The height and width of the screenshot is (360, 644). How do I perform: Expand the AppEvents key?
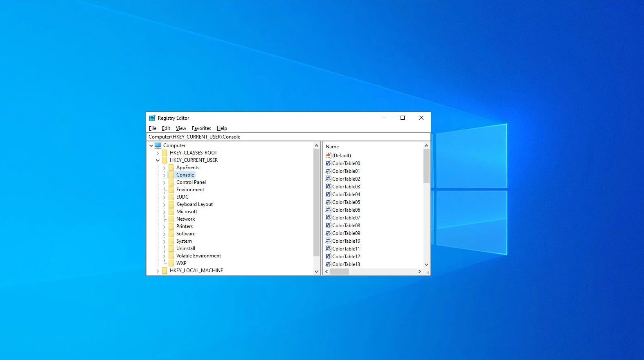tap(164, 168)
